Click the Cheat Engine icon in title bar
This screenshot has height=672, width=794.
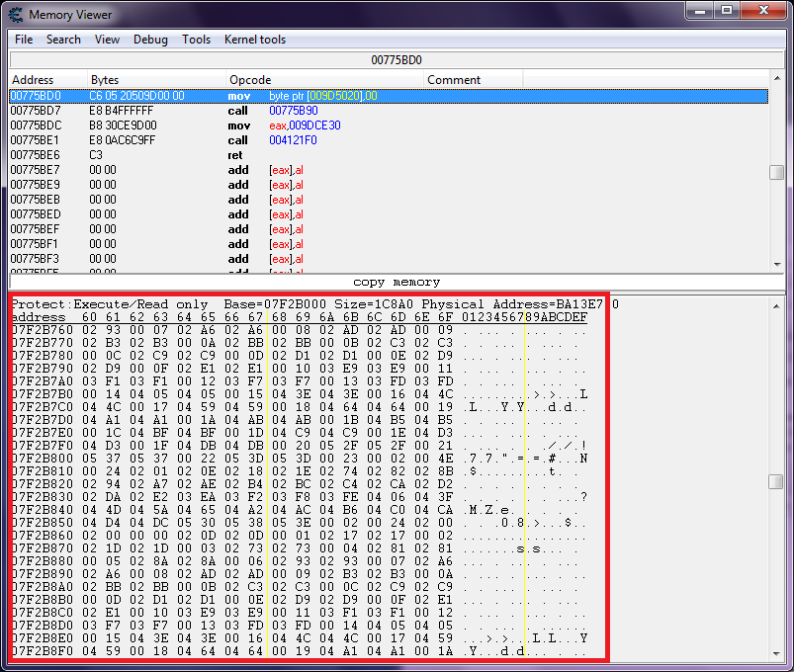coord(16,15)
